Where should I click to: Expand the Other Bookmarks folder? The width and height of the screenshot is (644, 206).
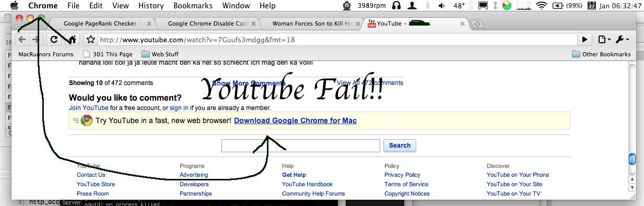pos(601,54)
